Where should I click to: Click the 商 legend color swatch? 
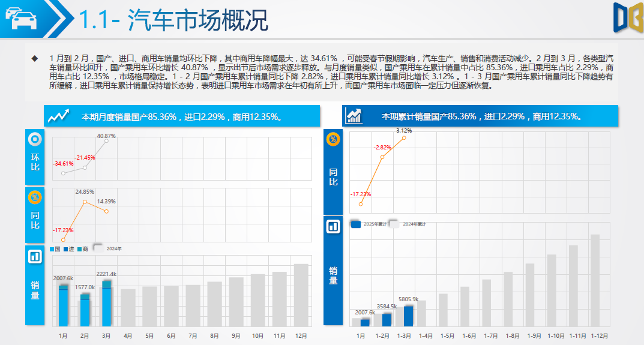(80, 250)
